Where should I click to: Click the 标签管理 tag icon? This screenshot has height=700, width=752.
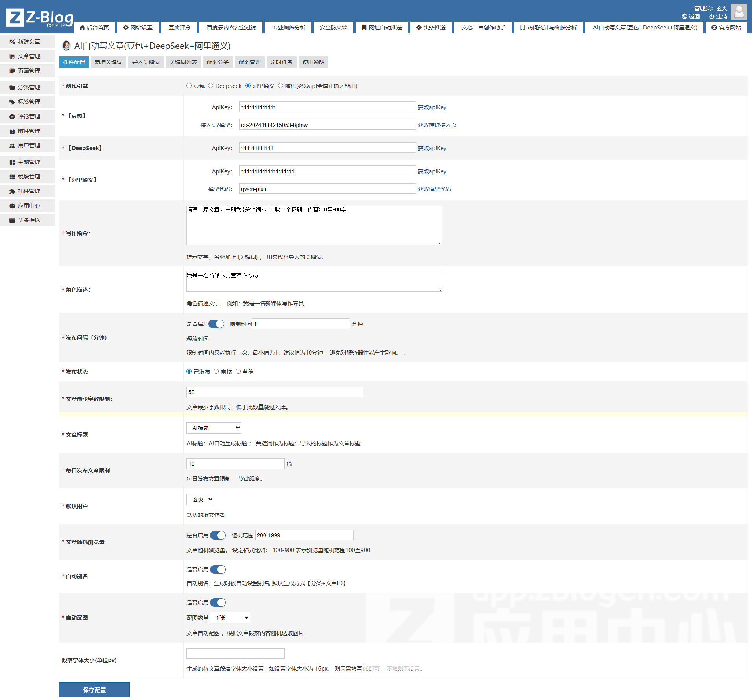pyautogui.click(x=12, y=102)
